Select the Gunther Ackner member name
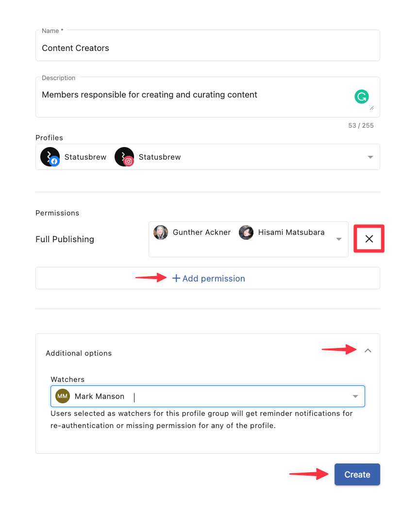 pos(202,232)
